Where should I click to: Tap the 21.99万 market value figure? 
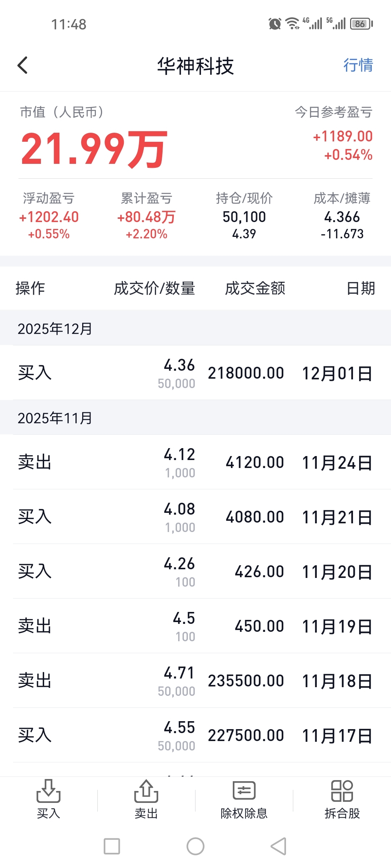pos(94,149)
